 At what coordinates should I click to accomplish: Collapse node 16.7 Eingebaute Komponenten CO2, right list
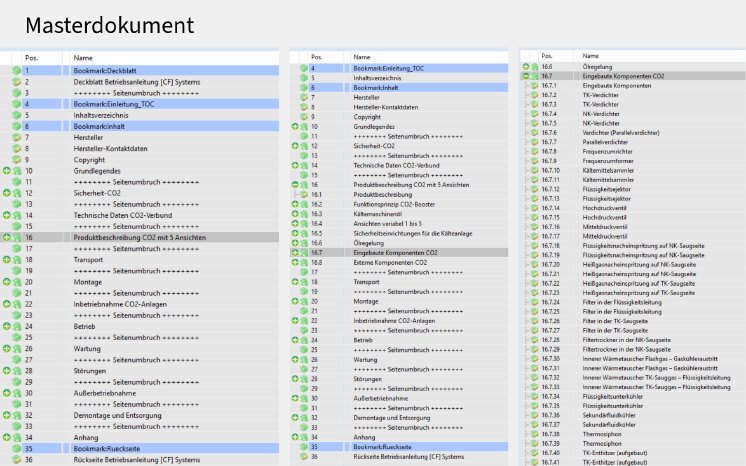(526, 76)
